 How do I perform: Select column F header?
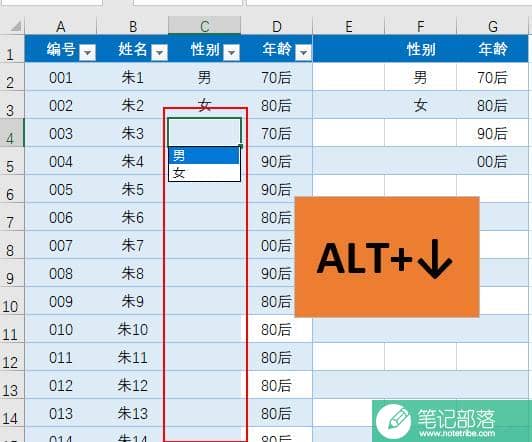pyautogui.click(x=420, y=26)
